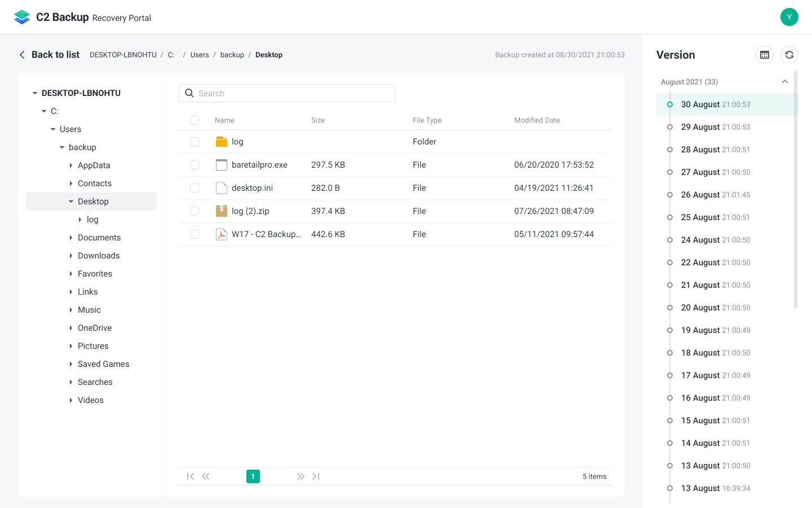Click the C2 Backup logo
The image size is (812, 508).
(21, 16)
